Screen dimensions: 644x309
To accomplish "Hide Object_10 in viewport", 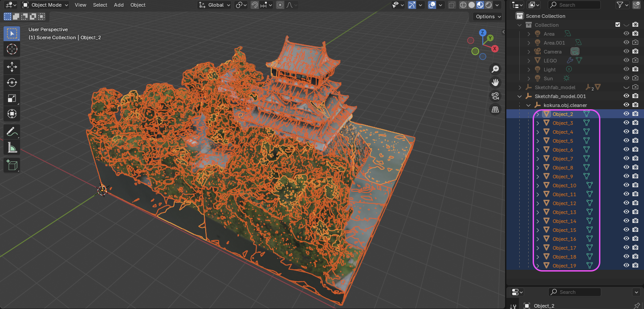I will [626, 185].
